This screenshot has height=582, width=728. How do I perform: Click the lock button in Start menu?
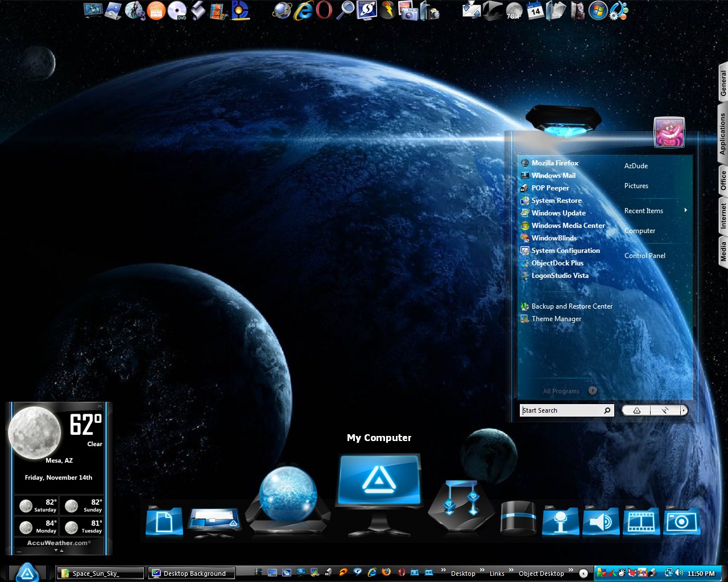pos(665,410)
